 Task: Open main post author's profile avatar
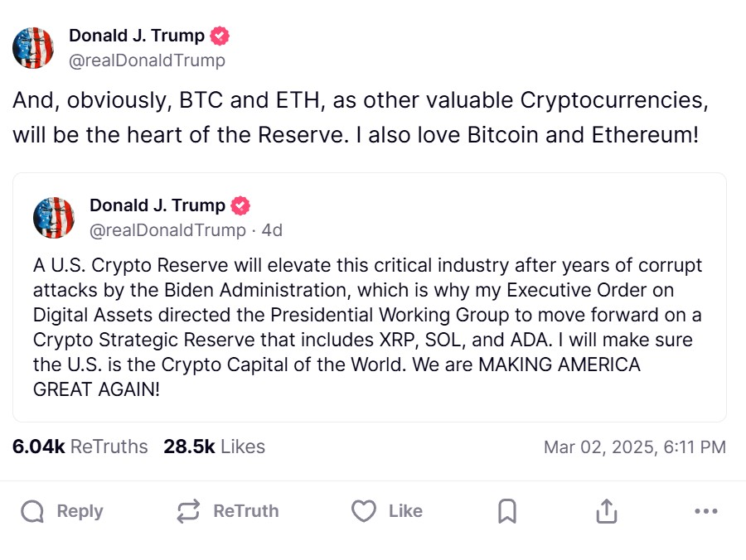[33, 47]
